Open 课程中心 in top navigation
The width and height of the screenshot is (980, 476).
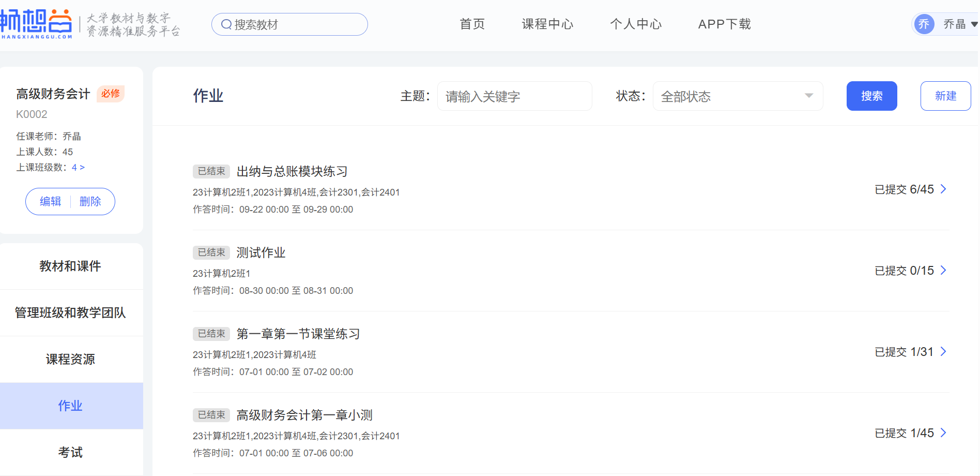pyautogui.click(x=547, y=24)
